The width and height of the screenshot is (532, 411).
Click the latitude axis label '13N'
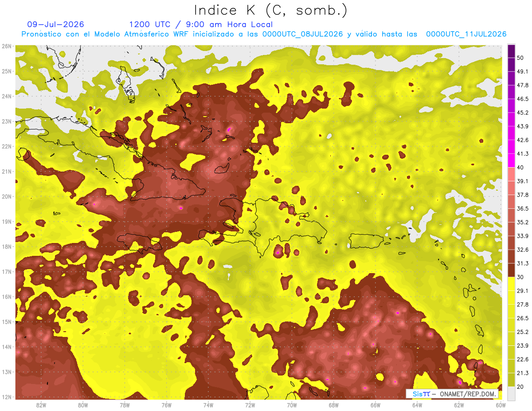click(x=7, y=372)
